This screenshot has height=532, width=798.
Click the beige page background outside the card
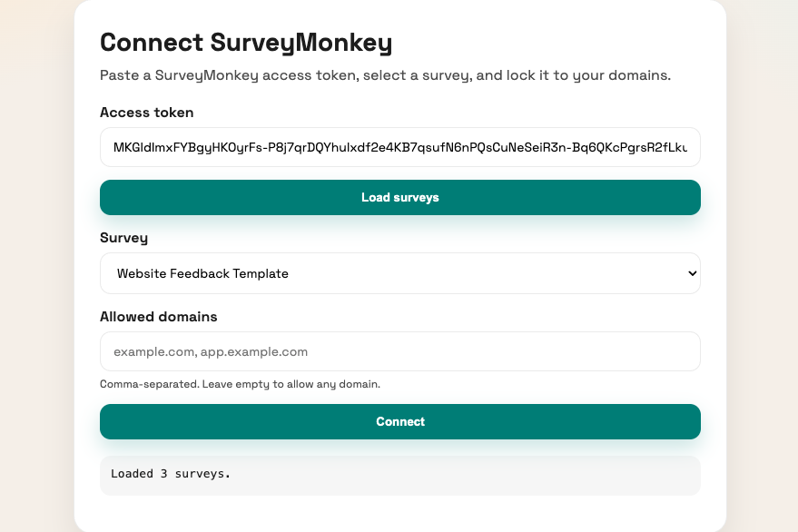pos(36,272)
